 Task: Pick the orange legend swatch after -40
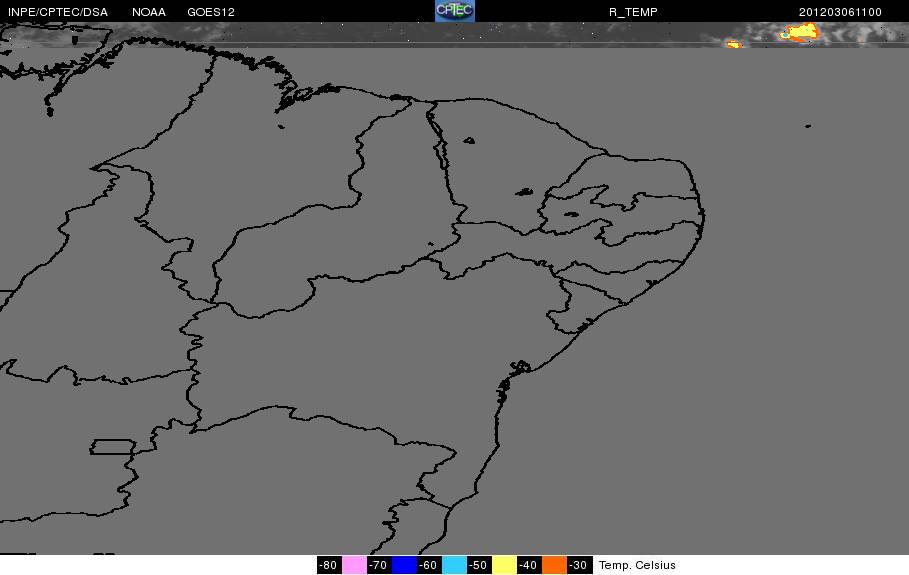[x=555, y=565]
